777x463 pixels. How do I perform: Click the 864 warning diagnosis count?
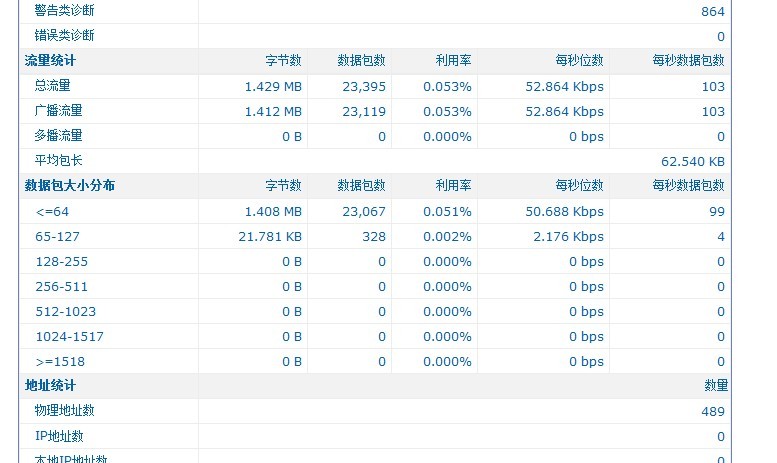[x=713, y=12]
